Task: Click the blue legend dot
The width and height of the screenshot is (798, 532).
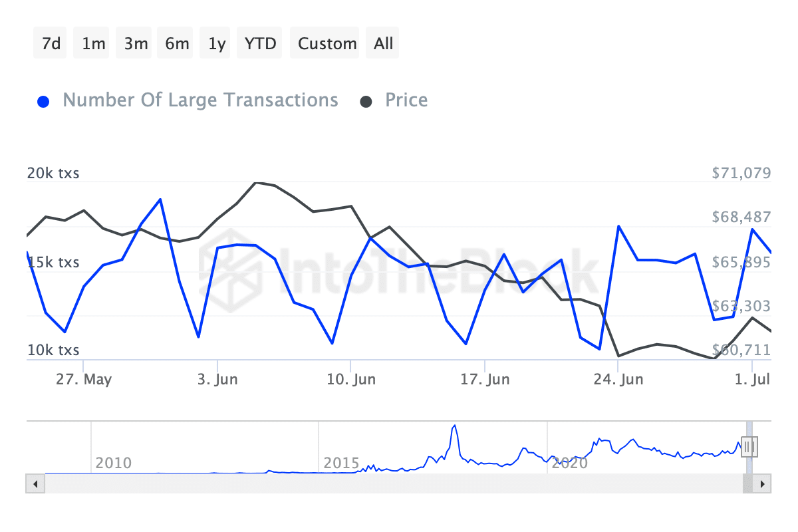Action: pos(44,102)
